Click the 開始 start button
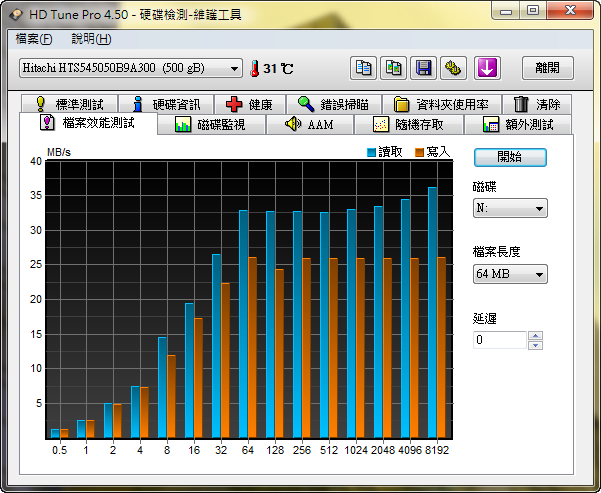This screenshot has width=601, height=493. point(510,157)
